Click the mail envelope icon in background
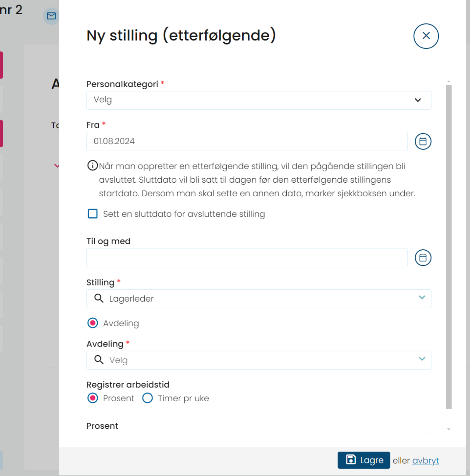Viewport: 470px width, 476px height. 51,16
